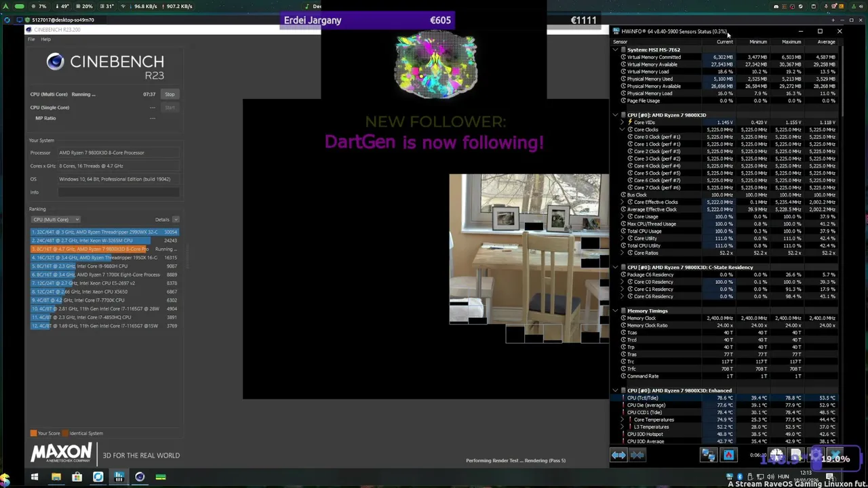Image resolution: width=868 pixels, height=488 pixels.
Task: Click the HWiNFO clock reset timer icon
Action: tap(776, 455)
